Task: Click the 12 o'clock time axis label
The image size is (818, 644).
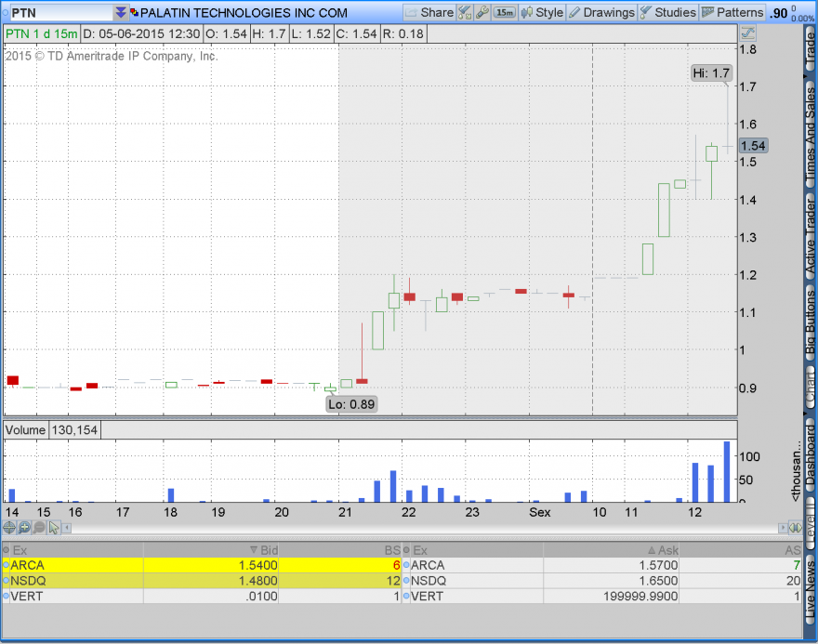Action: [x=694, y=512]
